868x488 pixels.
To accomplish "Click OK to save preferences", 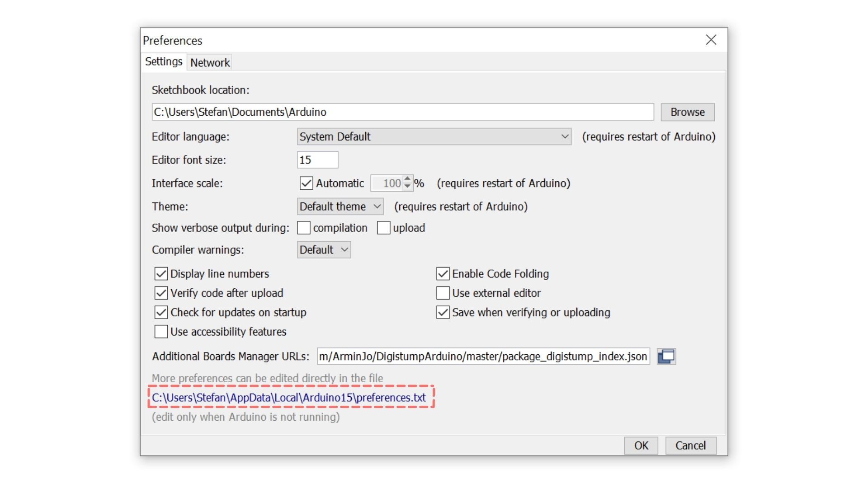I will (x=641, y=446).
